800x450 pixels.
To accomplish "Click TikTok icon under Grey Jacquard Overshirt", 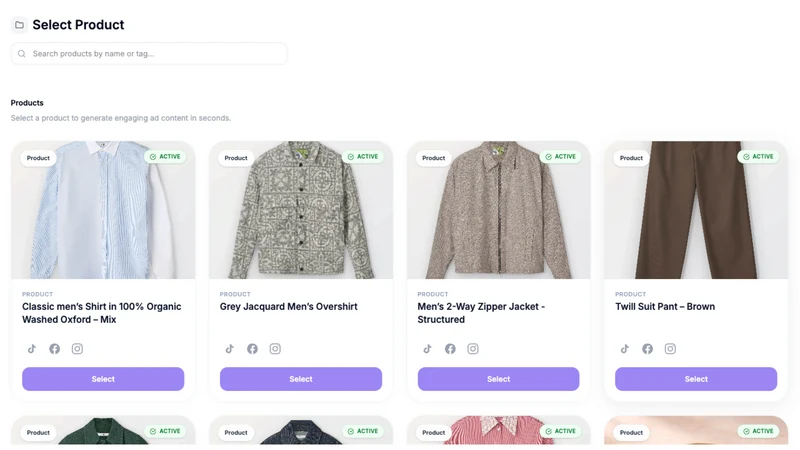I will coord(230,349).
